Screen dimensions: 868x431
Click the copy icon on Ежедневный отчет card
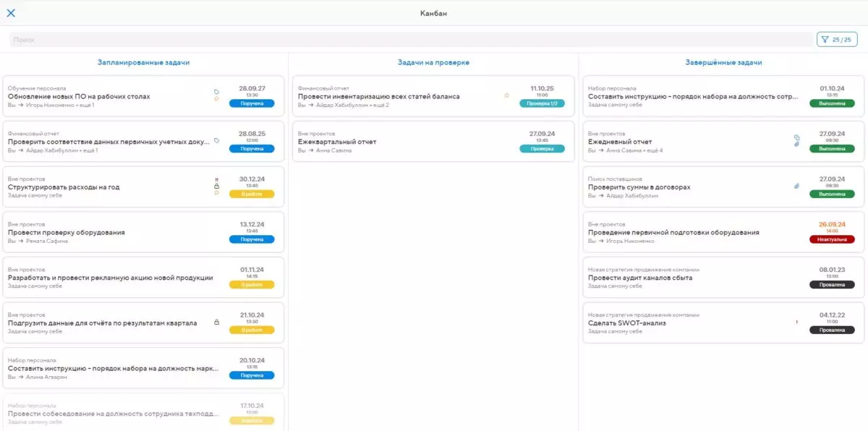click(x=796, y=137)
